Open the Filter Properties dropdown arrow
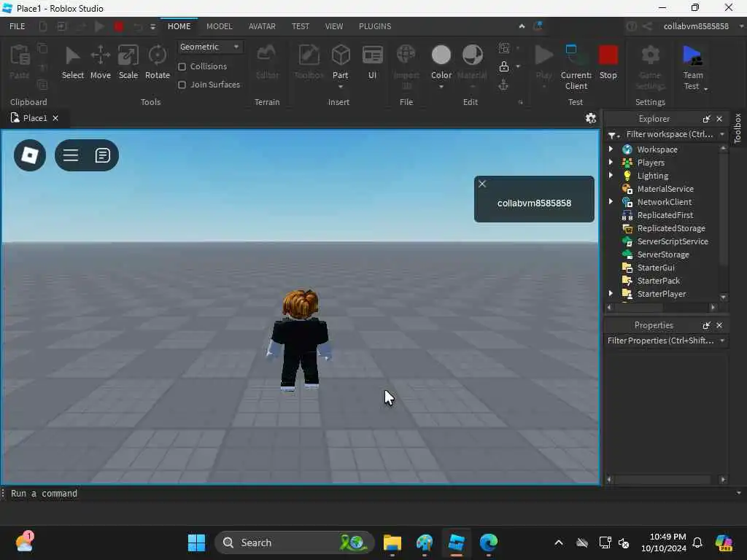This screenshot has height=560, width=747. 722,341
